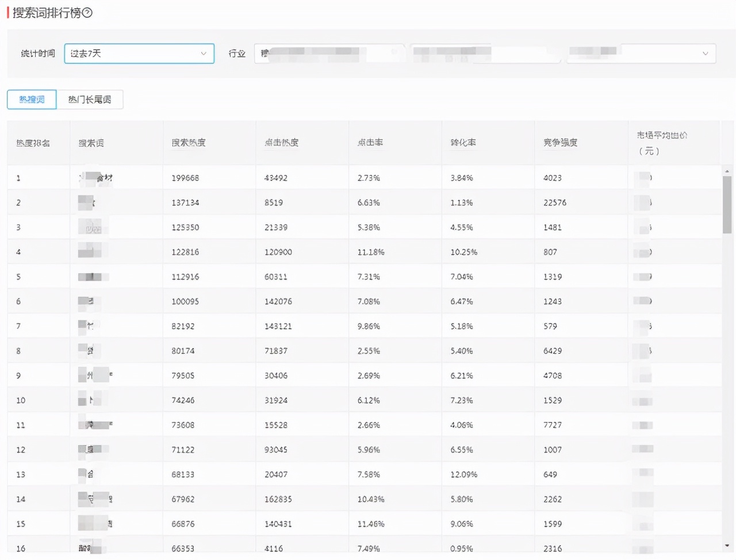Click click heat value 93045
This screenshot has height=560, width=736.
tap(276, 450)
